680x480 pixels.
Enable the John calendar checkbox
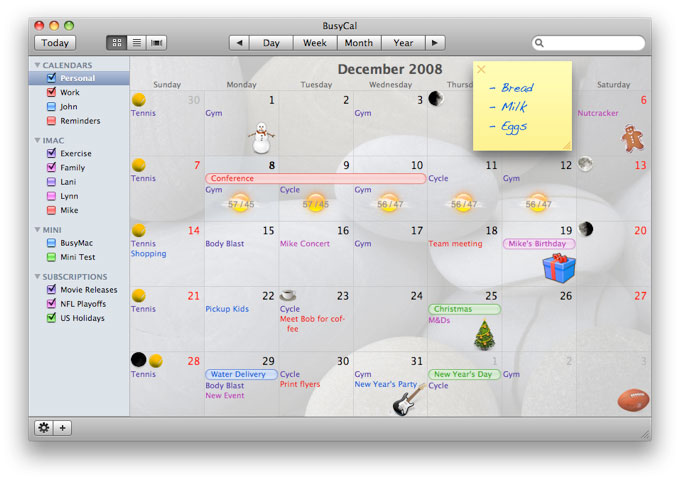tap(51, 106)
